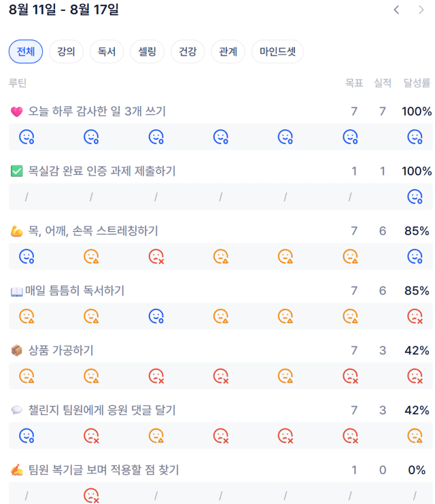Click the blue smiley in the 목실감 routine row

click(x=415, y=197)
